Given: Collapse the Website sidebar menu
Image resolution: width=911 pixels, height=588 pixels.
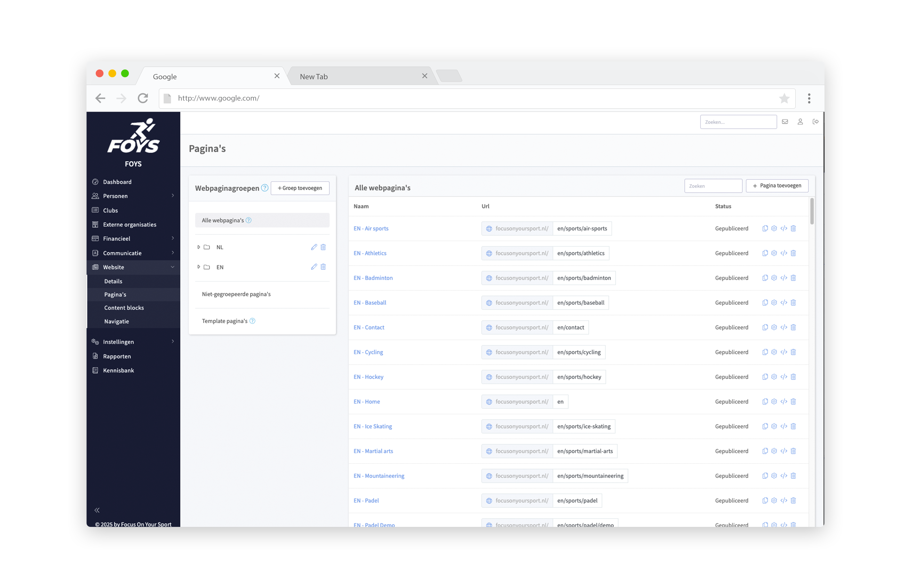Looking at the screenshot, I should coord(173,267).
